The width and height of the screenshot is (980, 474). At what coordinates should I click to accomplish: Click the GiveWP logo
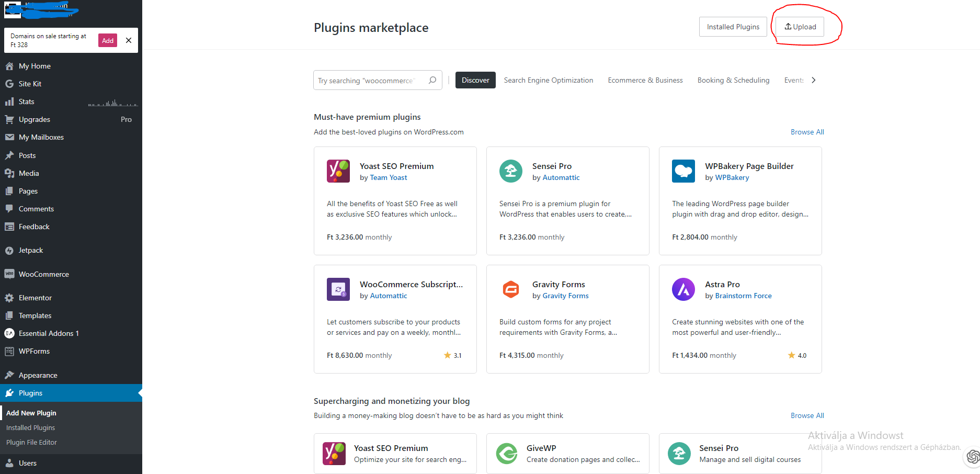click(x=507, y=454)
